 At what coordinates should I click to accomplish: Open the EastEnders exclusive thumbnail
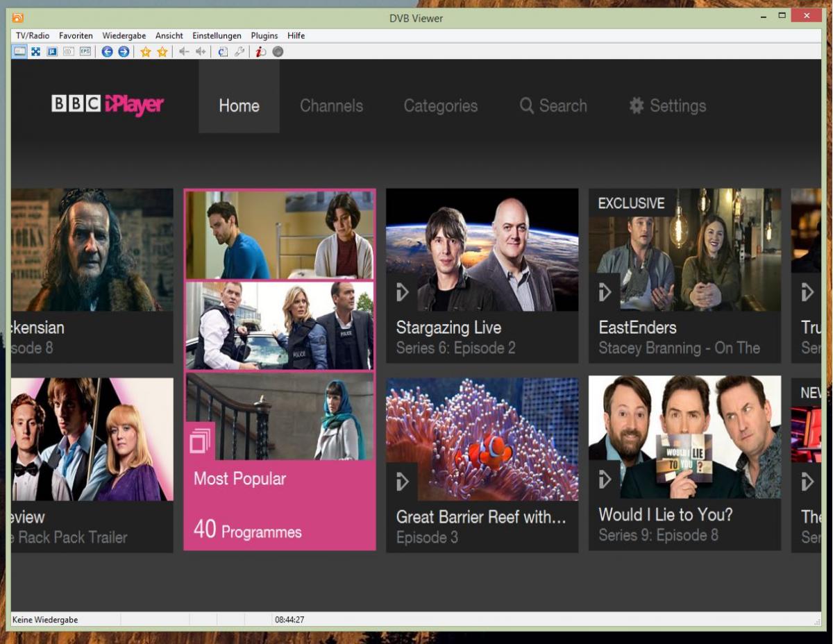685,250
